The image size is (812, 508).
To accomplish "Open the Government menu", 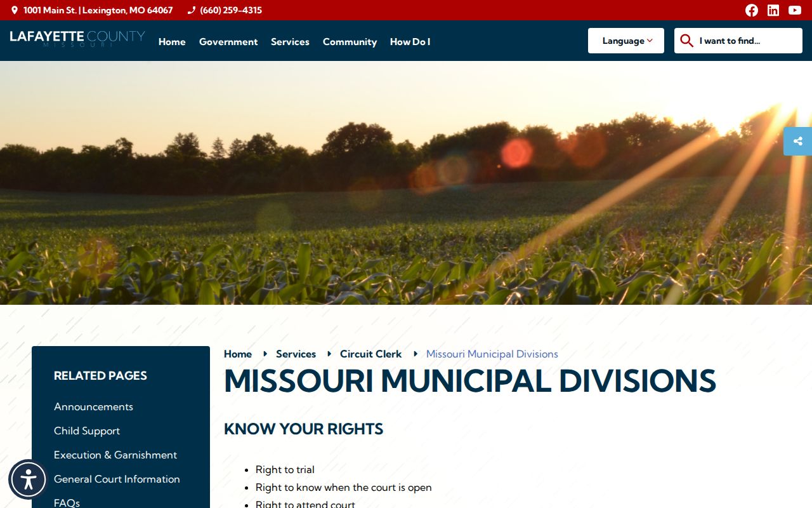I will [x=228, y=42].
